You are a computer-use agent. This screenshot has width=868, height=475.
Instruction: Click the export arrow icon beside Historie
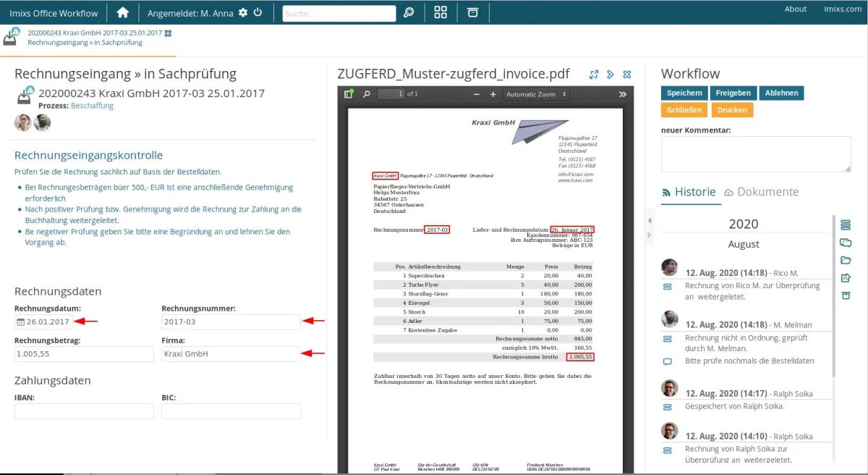[x=846, y=277]
